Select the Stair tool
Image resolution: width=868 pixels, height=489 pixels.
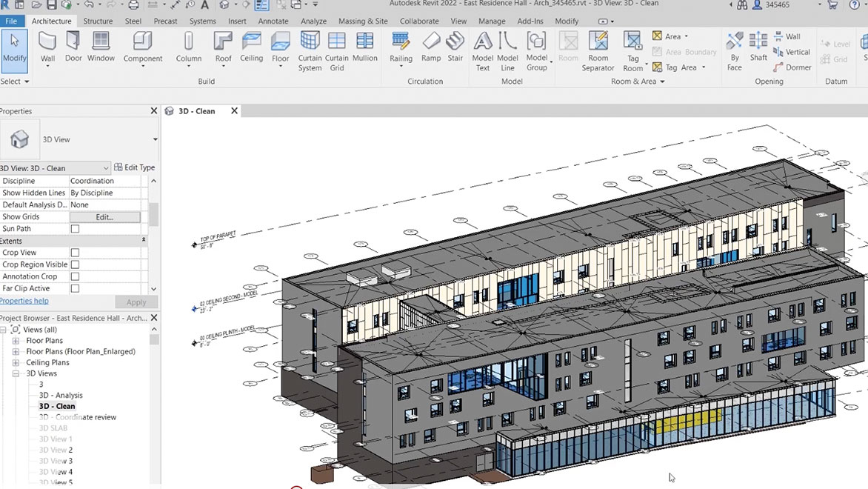click(x=455, y=46)
